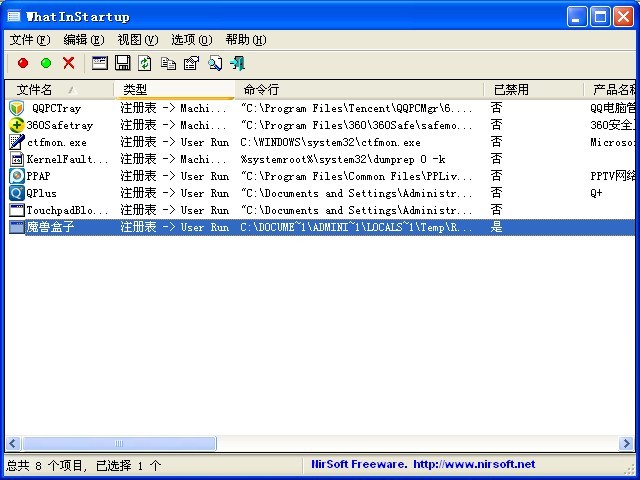Click the save (floppy disk) toolbar icon
This screenshot has width=640, height=480.
pyautogui.click(x=122, y=63)
